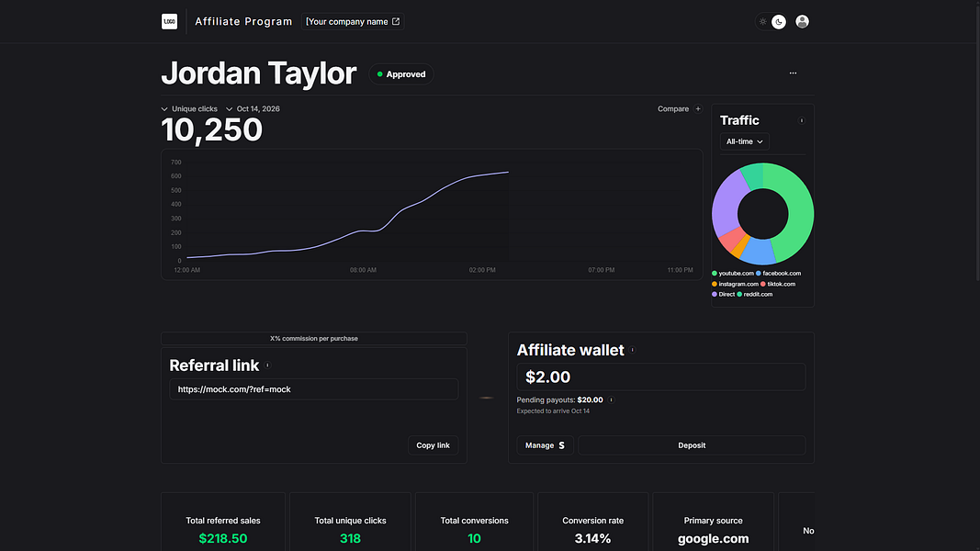Open the Manage wallet button
Image resolution: width=980 pixels, height=551 pixels.
coord(545,445)
